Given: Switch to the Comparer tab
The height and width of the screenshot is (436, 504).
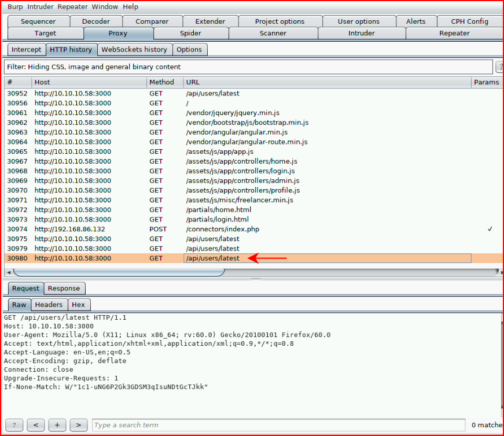Looking at the screenshot, I should [x=152, y=21].
